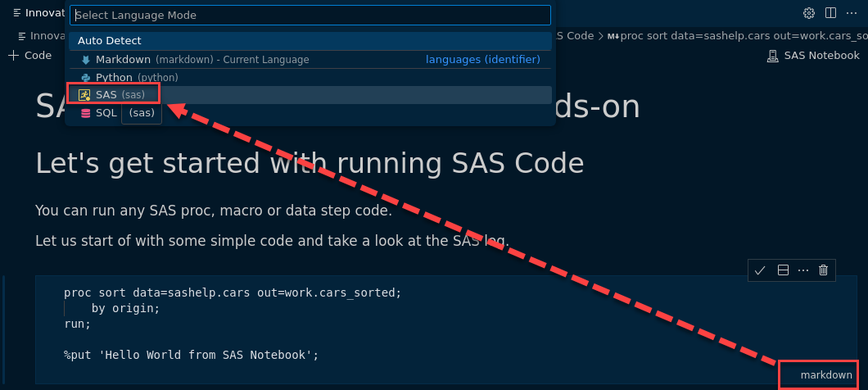The image size is (868, 390).
Task: Click the Innovate notebook tab
Action: coord(38,13)
